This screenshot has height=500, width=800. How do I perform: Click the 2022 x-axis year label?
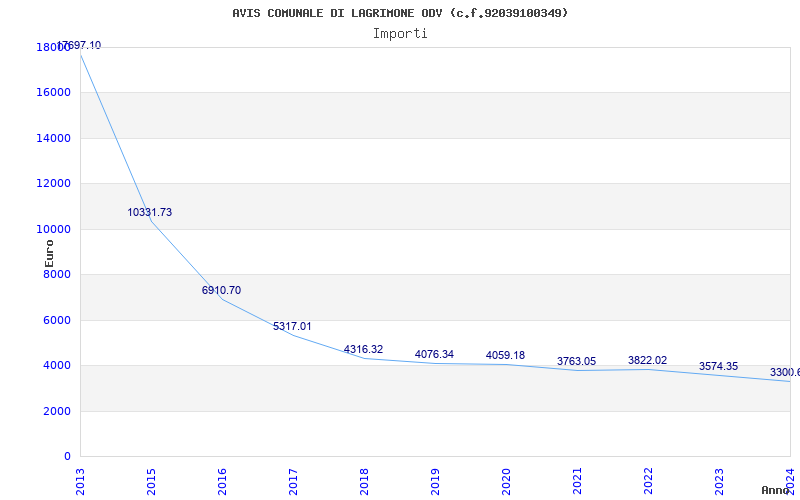tap(648, 481)
